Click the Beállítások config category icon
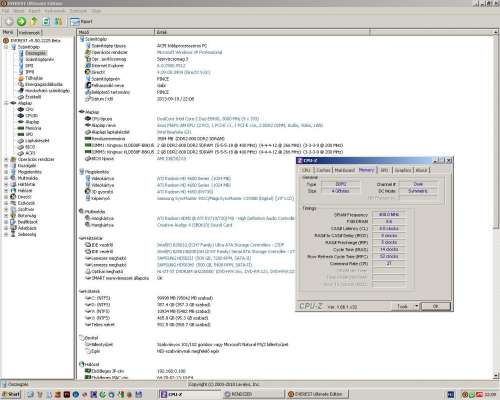The image size is (500, 400). (13, 222)
